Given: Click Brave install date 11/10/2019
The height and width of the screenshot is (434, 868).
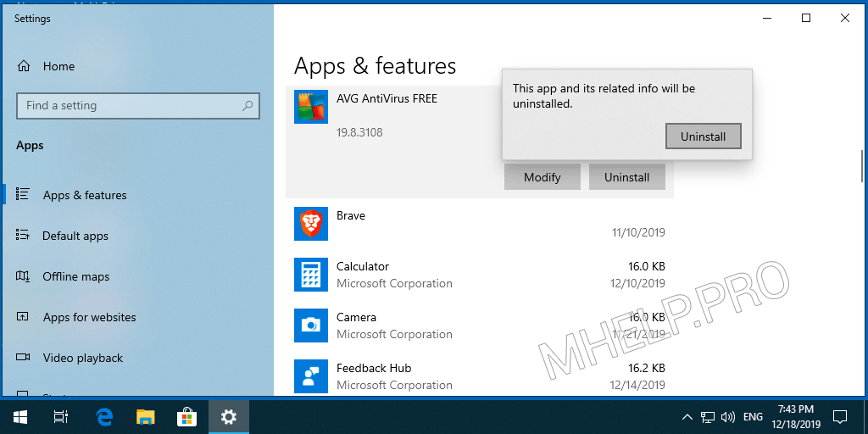Looking at the screenshot, I should pos(638,232).
